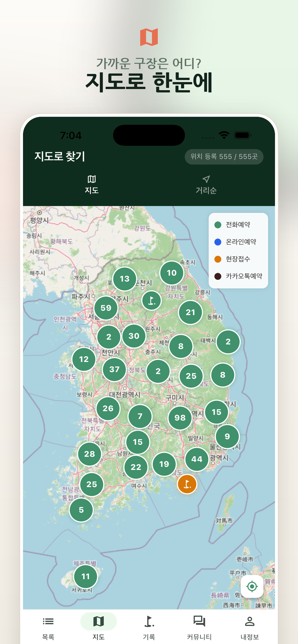Tap the orange on-site golf-flag marker
Image resolution: width=298 pixels, height=644 pixels.
click(187, 484)
